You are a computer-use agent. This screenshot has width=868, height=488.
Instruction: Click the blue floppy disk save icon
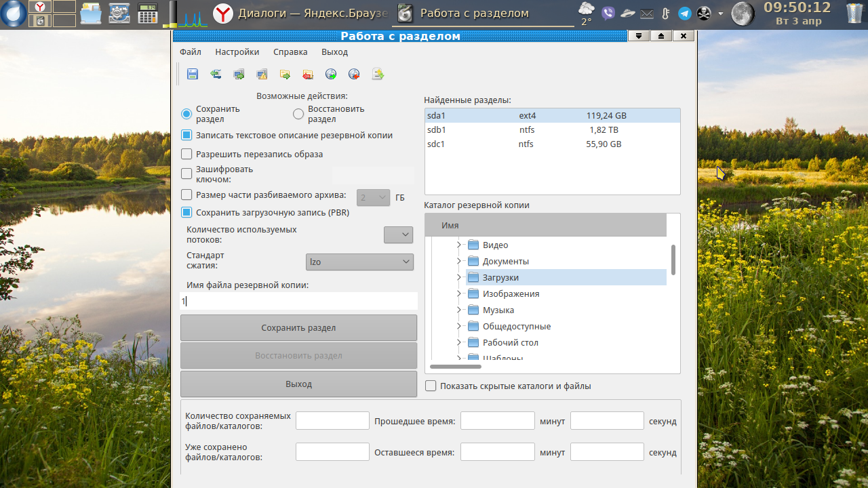(x=193, y=75)
